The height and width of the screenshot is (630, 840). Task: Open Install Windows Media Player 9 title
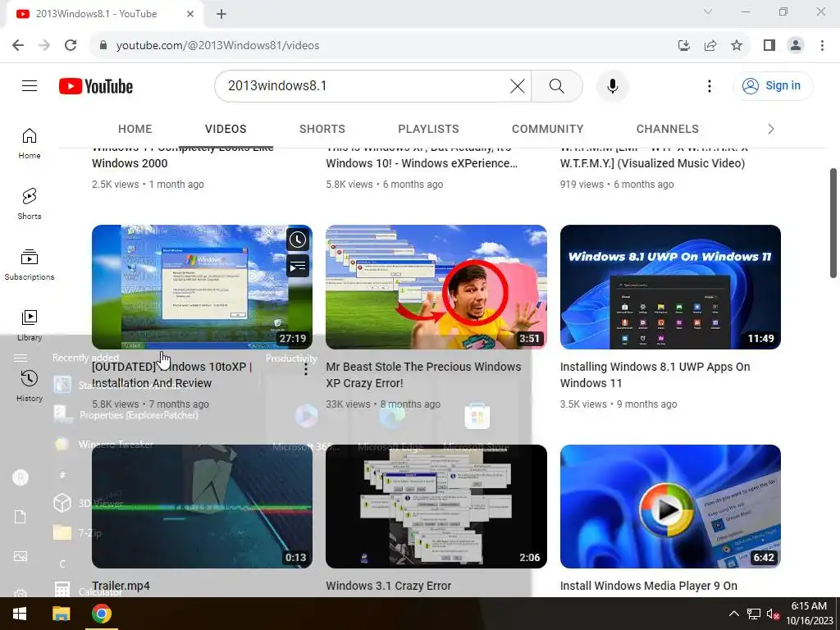[x=649, y=586]
